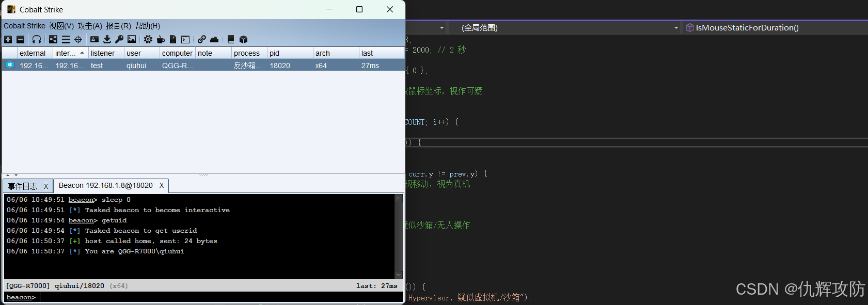Screen dimensions: 868x305
Task: Open keystrokes viewer via the key icon
Action: (119, 39)
